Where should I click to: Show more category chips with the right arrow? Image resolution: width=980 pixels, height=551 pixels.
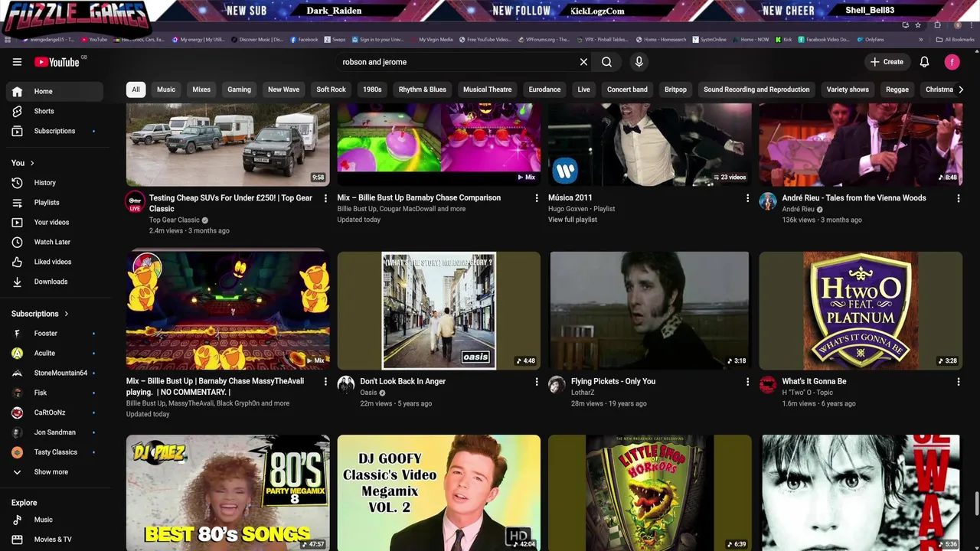961,90
